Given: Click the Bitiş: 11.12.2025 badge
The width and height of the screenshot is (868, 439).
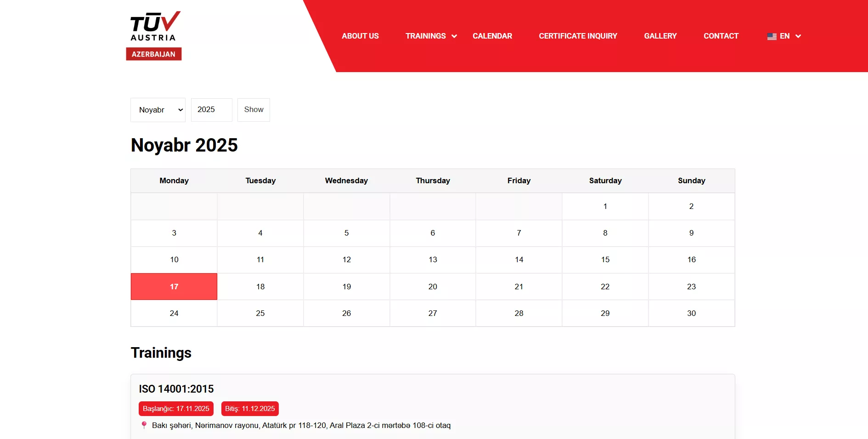Looking at the screenshot, I should [x=250, y=408].
